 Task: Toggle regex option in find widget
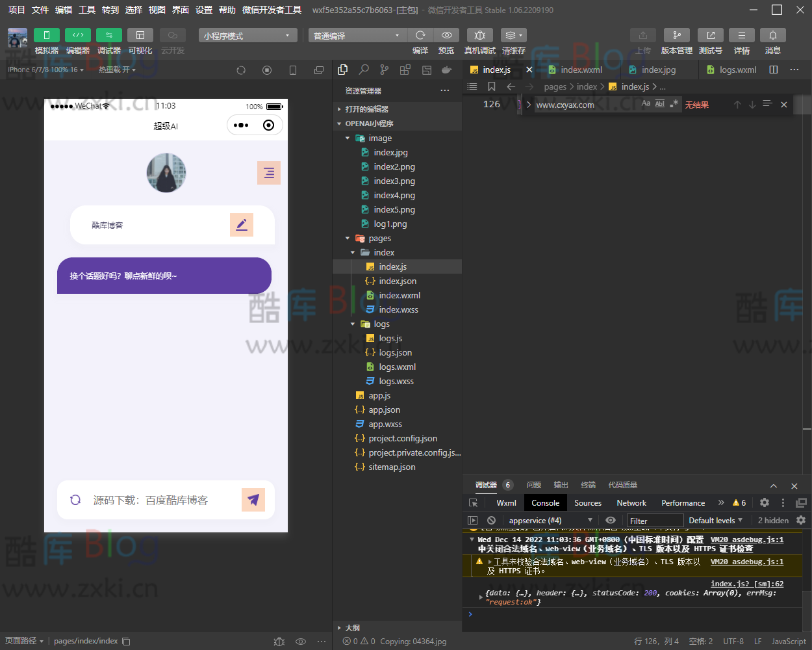674,104
